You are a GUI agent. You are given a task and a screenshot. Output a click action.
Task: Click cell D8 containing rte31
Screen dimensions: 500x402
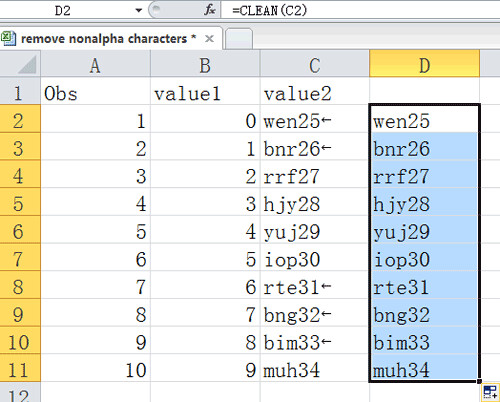[424, 287]
